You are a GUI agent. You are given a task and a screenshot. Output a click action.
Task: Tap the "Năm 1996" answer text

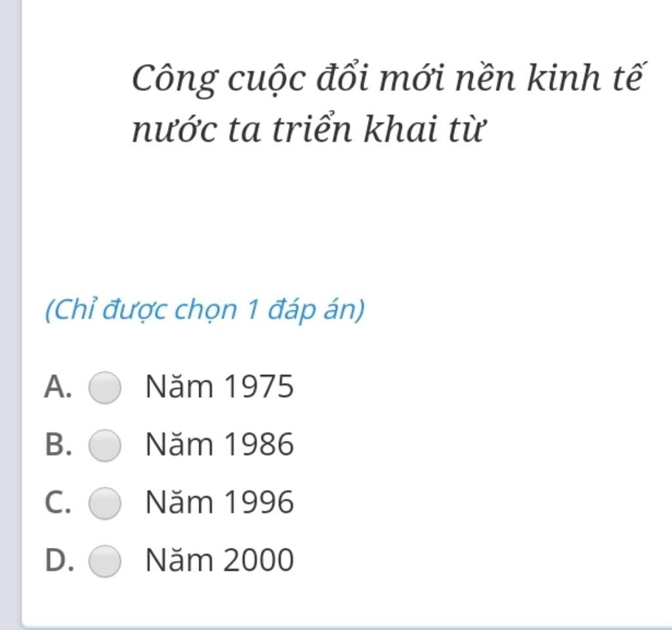click(219, 503)
